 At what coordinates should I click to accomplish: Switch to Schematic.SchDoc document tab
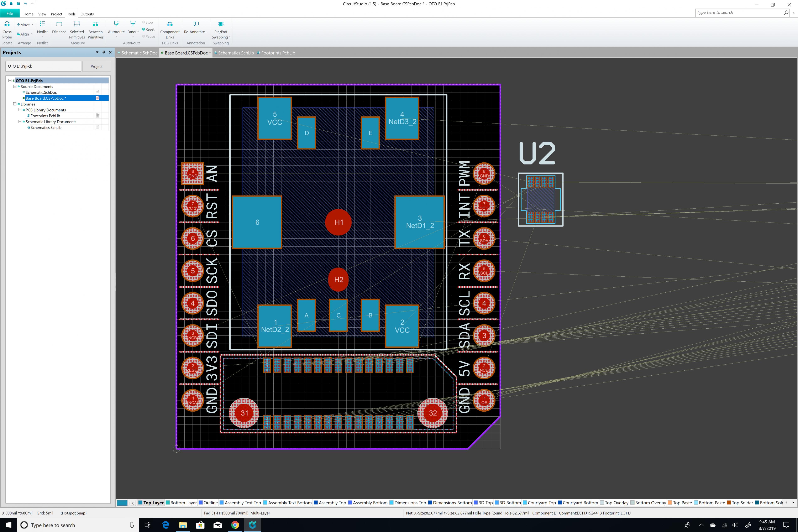pyautogui.click(x=137, y=53)
